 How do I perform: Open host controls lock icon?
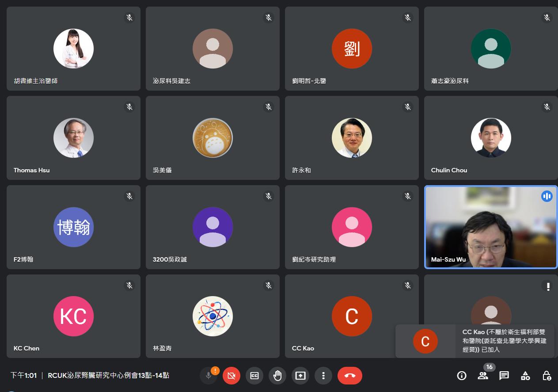pyautogui.click(x=547, y=376)
